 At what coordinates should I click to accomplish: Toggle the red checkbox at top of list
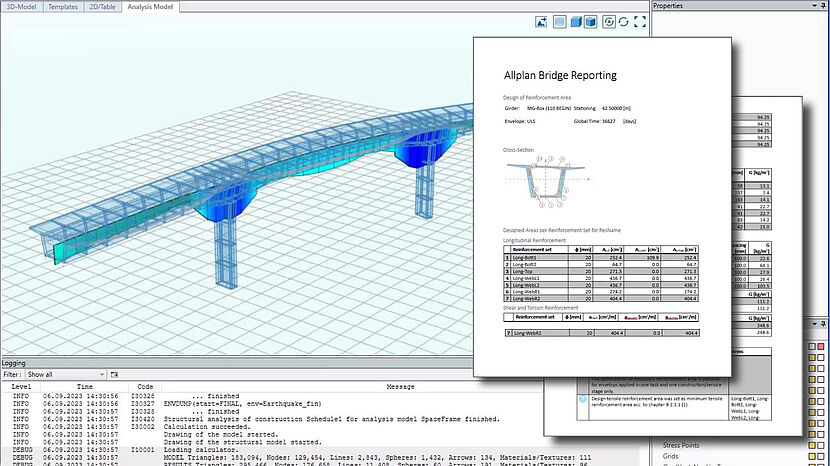820,346
